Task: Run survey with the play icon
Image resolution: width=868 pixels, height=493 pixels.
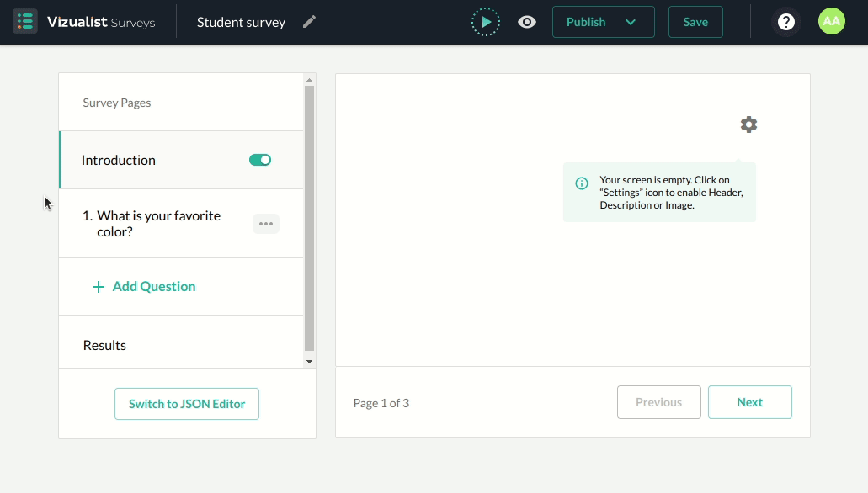Action: [x=486, y=22]
